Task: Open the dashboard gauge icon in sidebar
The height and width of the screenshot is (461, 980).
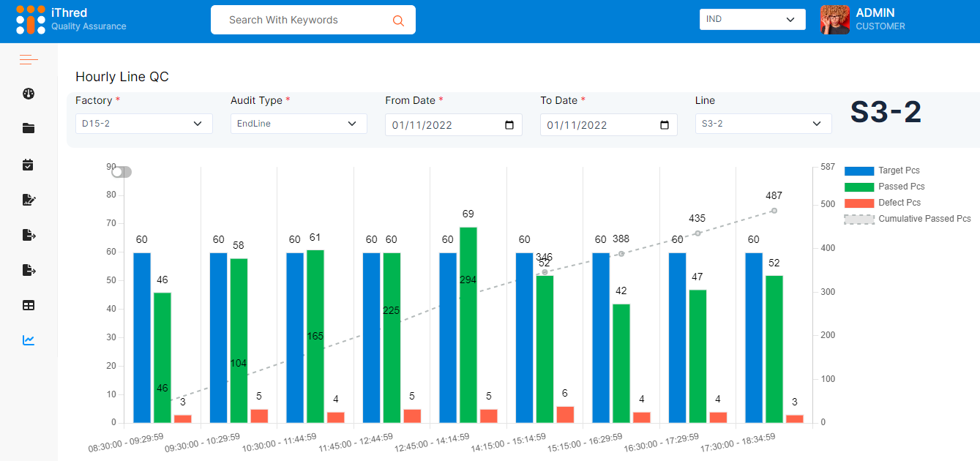Action: (29, 94)
